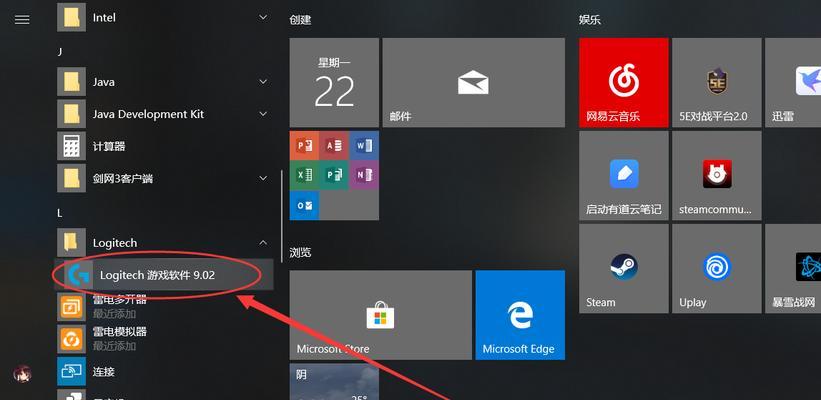Screen dimensions: 821x400
Task: Click the Java folder icon
Action: pyautogui.click(x=71, y=82)
